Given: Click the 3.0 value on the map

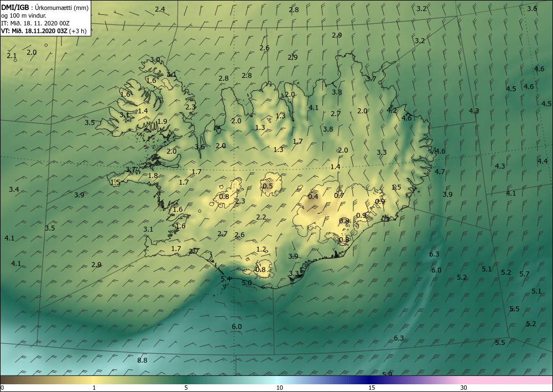Looking at the screenshot, I should [155, 60].
